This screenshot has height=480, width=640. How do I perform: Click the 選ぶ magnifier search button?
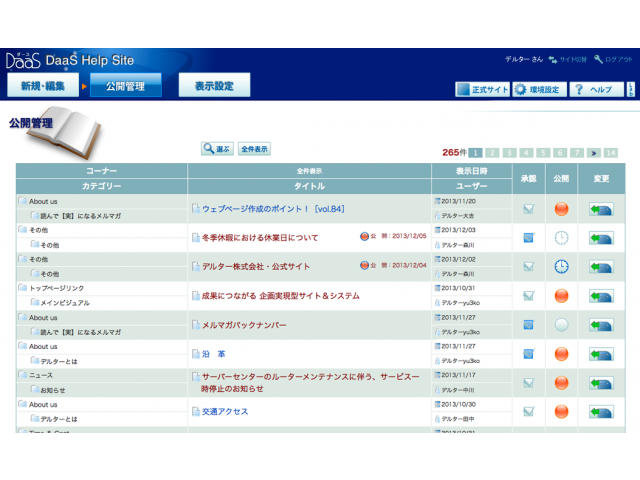pyautogui.click(x=216, y=149)
